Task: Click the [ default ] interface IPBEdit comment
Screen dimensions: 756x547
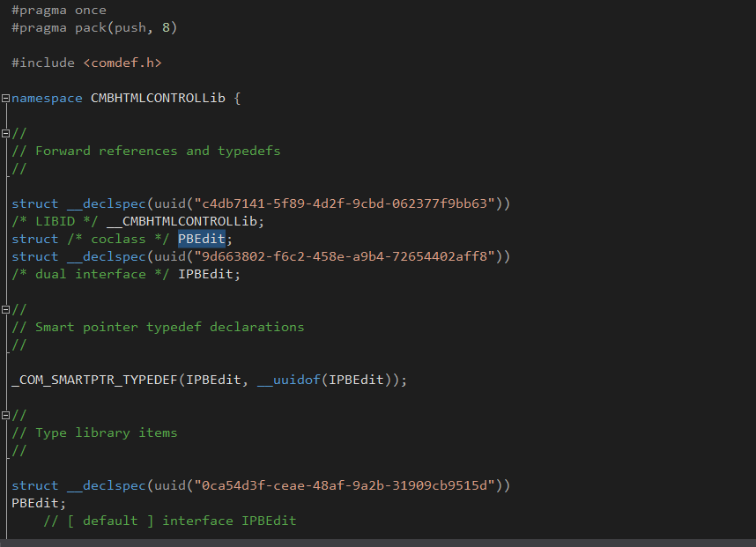Action: pyautogui.click(x=170, y=521)
